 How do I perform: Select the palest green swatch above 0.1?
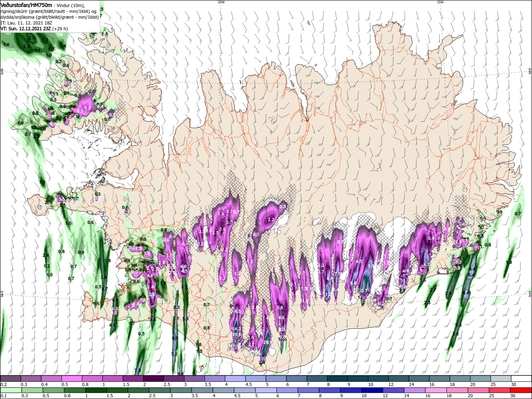click(10, 390)
